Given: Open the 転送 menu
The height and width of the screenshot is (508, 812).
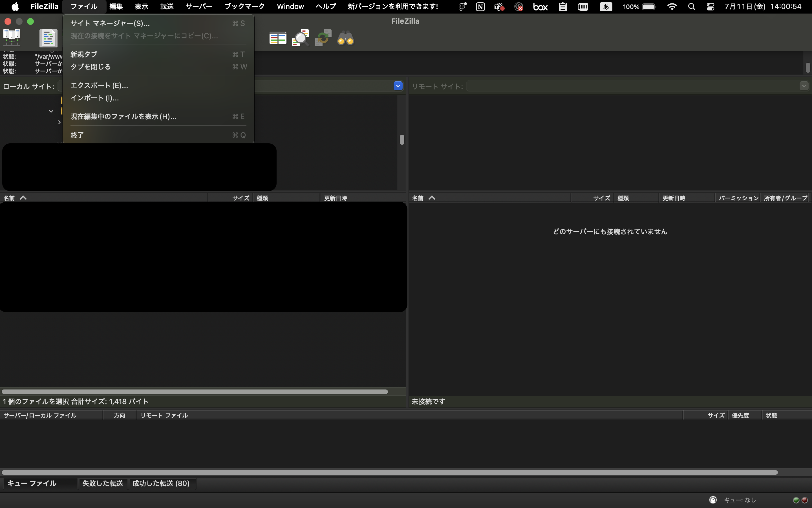Looking at the screenshot, I should (167, 6).
